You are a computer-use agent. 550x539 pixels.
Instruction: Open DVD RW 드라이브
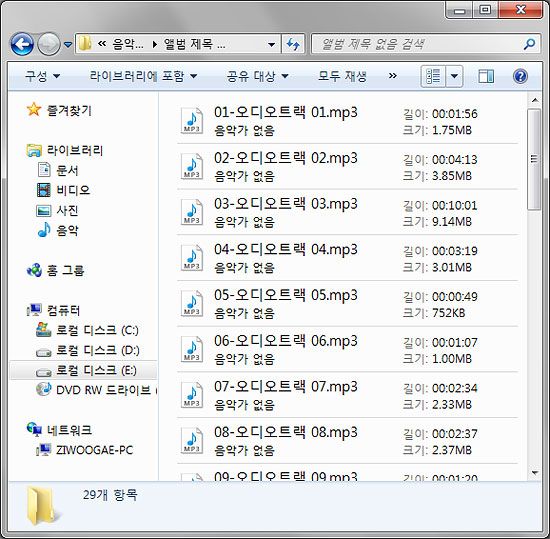pos(106,390)
